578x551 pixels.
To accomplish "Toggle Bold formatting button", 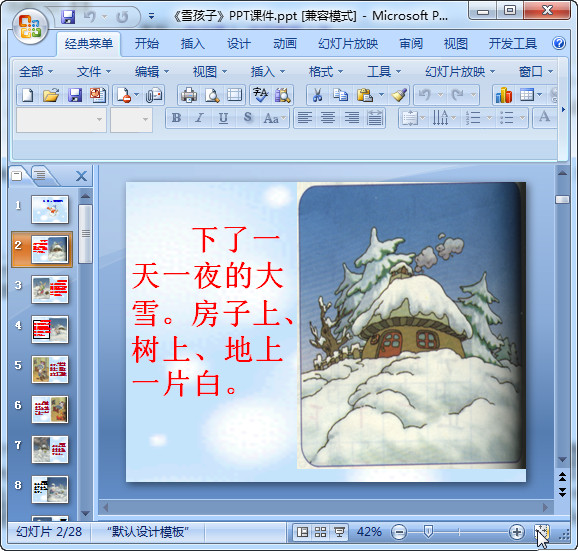I will pyautogui.click(x=177, y=118).
